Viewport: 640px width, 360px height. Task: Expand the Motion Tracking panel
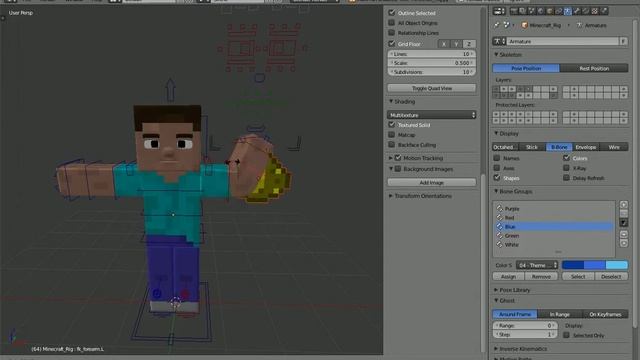[391, 158]
